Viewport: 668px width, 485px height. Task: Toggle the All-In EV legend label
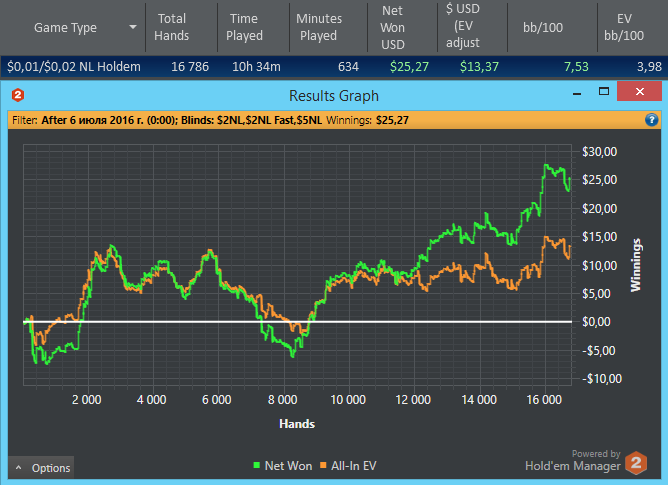coord(354,466)
